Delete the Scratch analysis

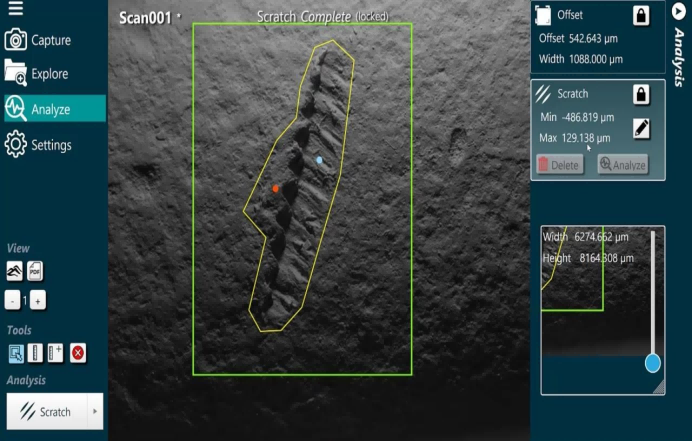click(x=560, y=165)
